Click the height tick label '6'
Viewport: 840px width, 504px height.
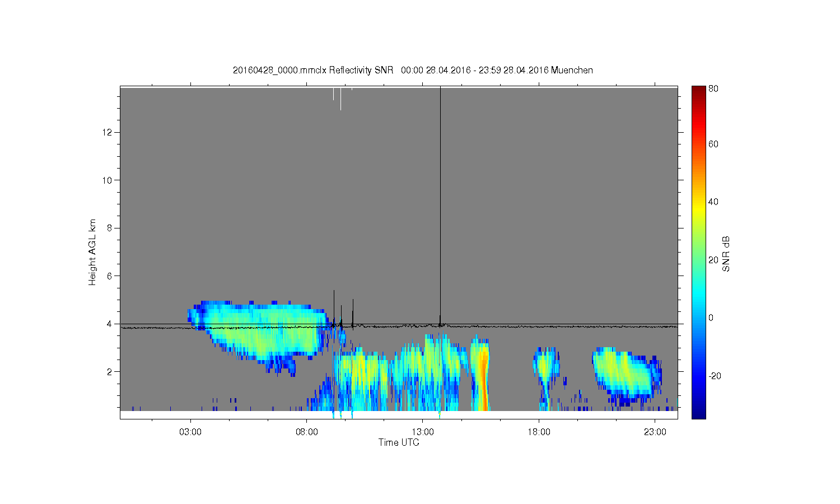click(x=110, y=276)
